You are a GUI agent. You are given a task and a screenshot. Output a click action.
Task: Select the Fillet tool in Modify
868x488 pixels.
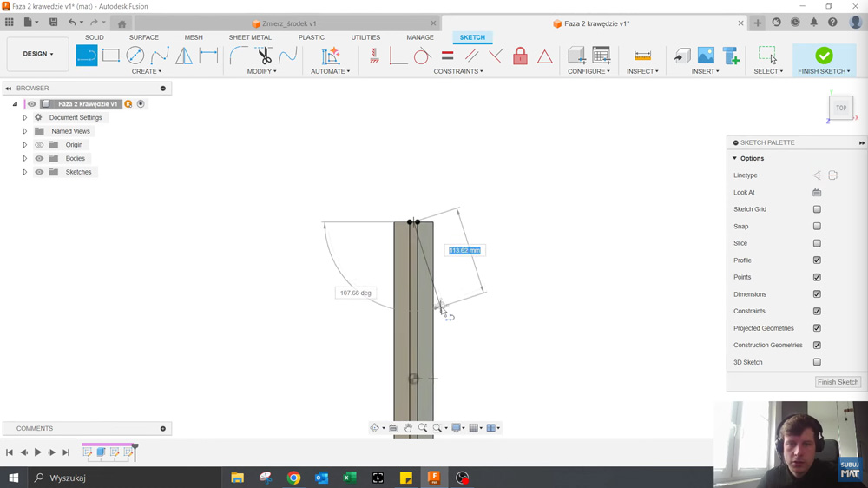pos(239,56)
